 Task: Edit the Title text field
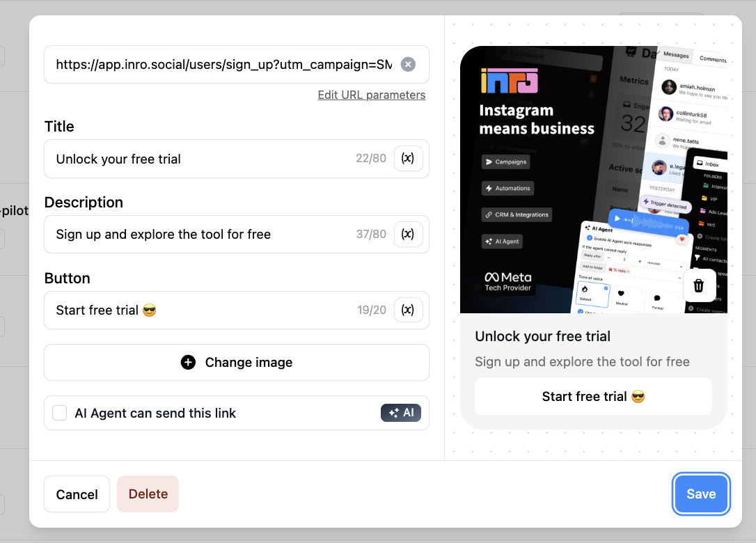237,159
